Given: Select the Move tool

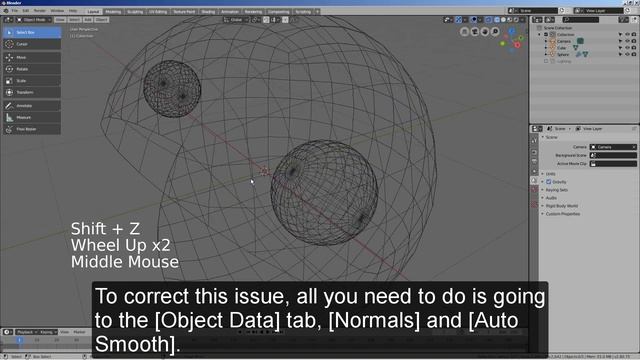Looking at the screenshot, I should [x=32, y=58].
